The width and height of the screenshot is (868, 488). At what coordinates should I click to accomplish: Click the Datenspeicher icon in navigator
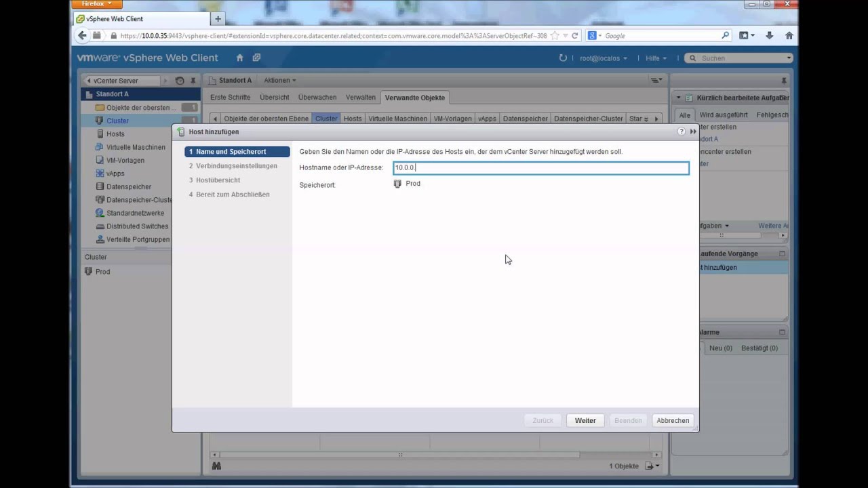pyautogui.click(x=100, y=186)
